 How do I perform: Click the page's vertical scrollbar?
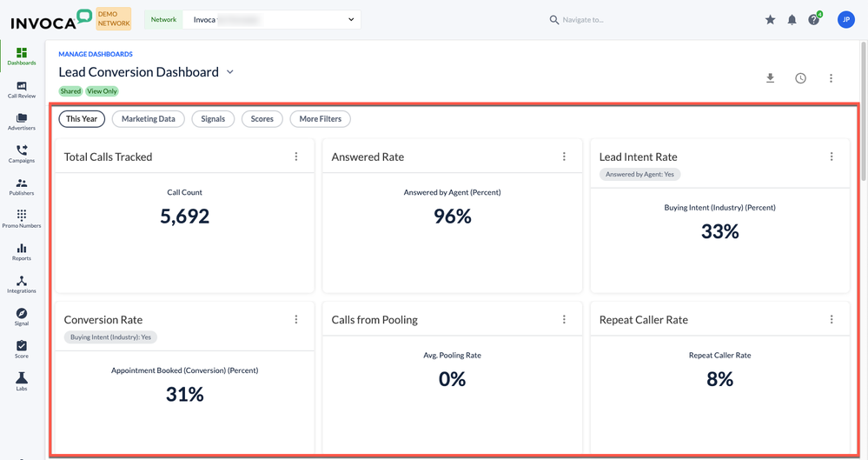point(865,110)
